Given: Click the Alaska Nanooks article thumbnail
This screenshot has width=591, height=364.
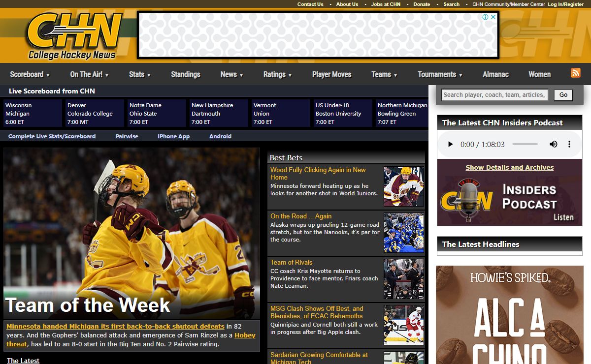Looking at the screenshot, I should [x=404, y=233].
